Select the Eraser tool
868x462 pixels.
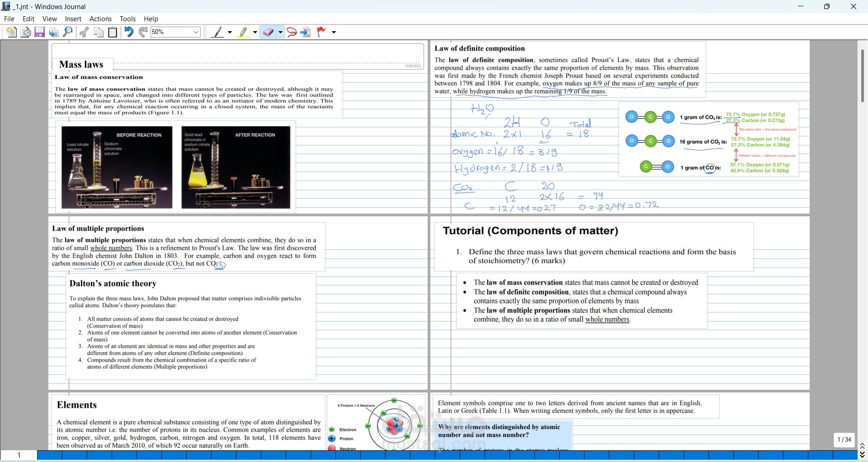(x=269, y=32)
